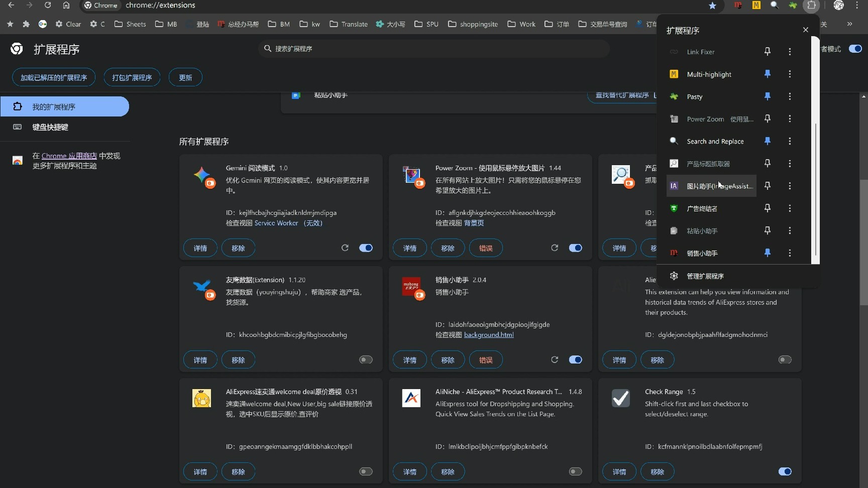Toggle the developer mode switch
Image resolution: width=868 pixels, height=488 pixels.
(x=855, y=49)
